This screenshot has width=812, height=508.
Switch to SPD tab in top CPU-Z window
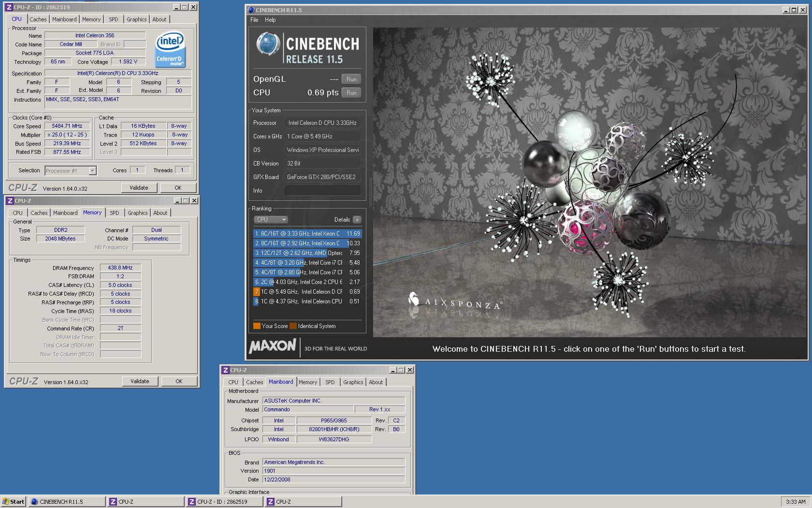click(114, 19)
